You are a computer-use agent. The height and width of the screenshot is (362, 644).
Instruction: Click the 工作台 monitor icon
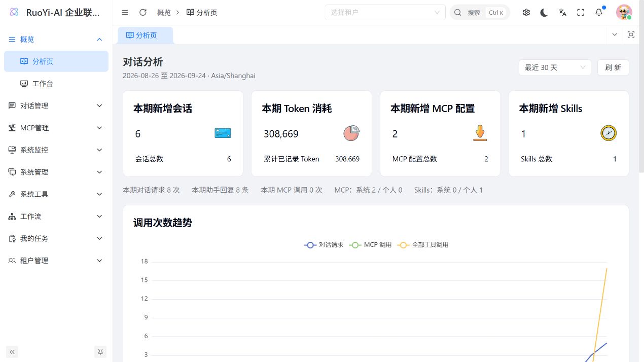click(24, 84)
